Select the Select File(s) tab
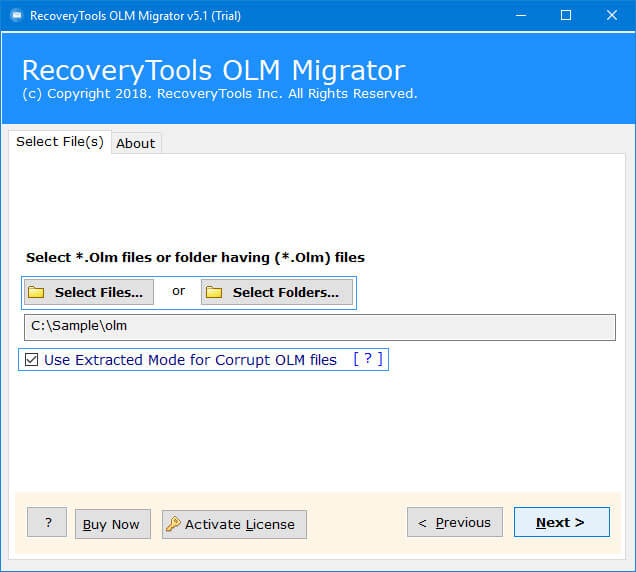Viewport: 636px width, 572px height. coord(60,142)
